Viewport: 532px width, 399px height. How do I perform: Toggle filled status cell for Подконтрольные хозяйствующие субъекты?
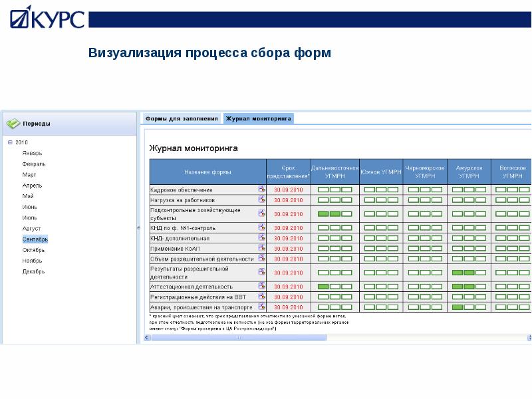(324, 213)
